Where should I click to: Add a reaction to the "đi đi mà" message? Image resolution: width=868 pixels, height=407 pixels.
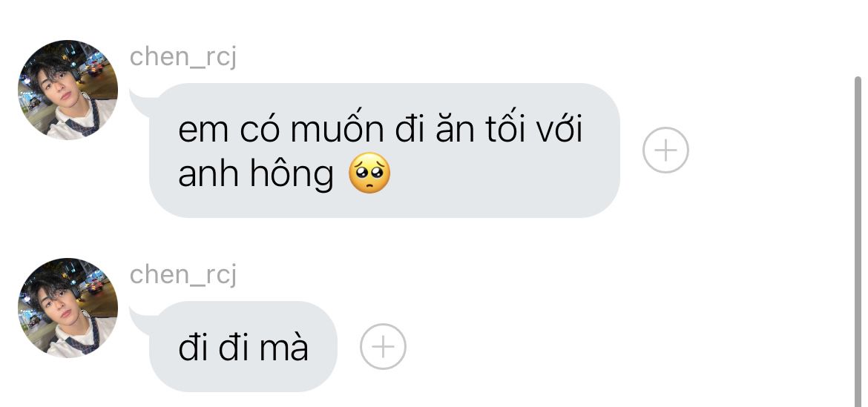point(383,347)
